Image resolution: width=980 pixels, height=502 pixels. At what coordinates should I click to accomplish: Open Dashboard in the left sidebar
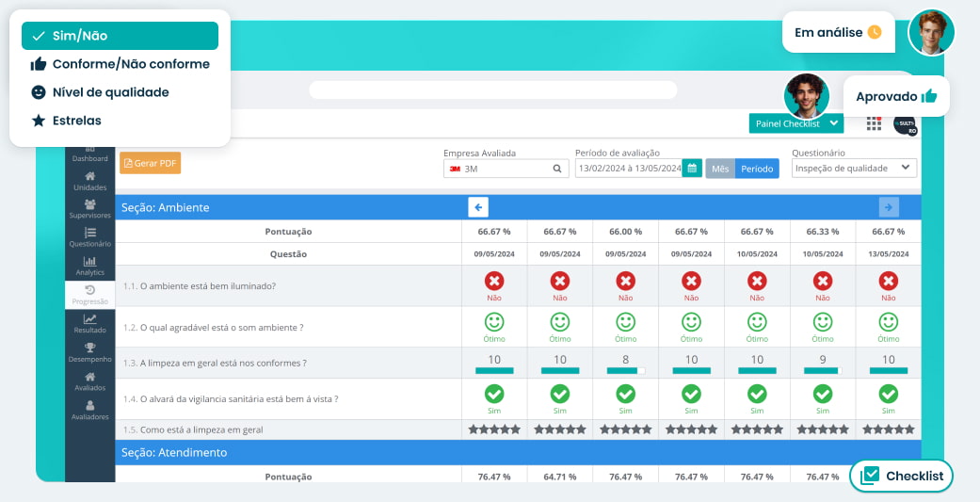pyautogui.click(x=89, y=154)
